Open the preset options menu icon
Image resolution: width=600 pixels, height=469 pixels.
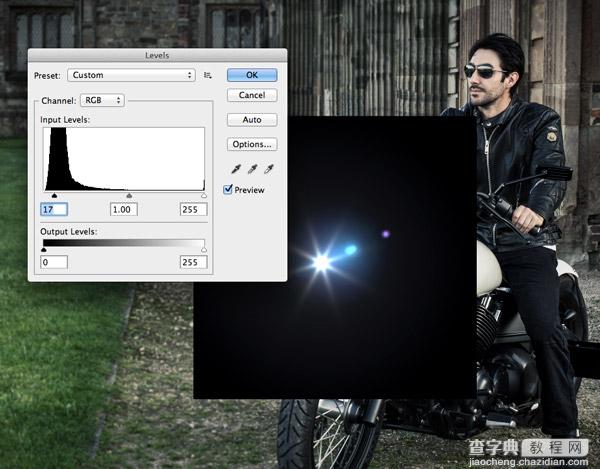(x=208, y=75)
